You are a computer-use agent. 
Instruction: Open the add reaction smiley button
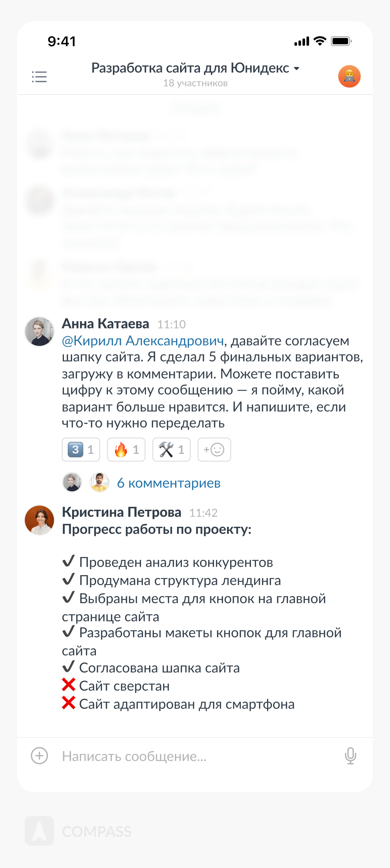click(214, 450)
